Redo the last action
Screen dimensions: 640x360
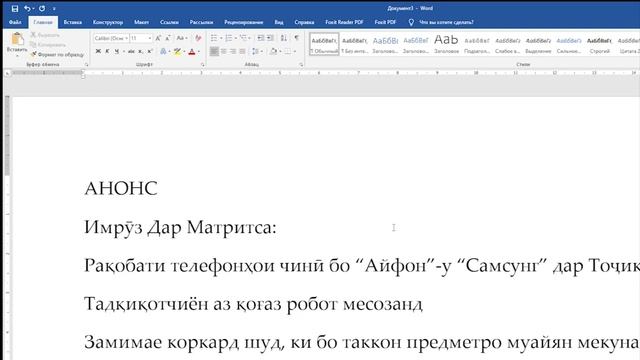[x=42, y=8]
